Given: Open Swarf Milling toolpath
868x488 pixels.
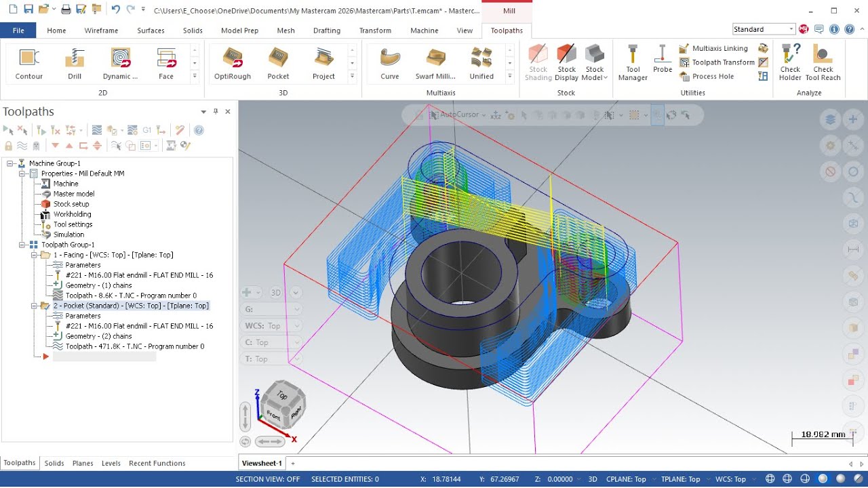Looking at the screenshot, I should click(435, 64).
